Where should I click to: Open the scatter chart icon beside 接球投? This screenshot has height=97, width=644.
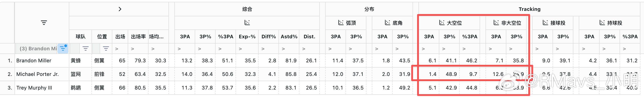click(x=545, y=23)
